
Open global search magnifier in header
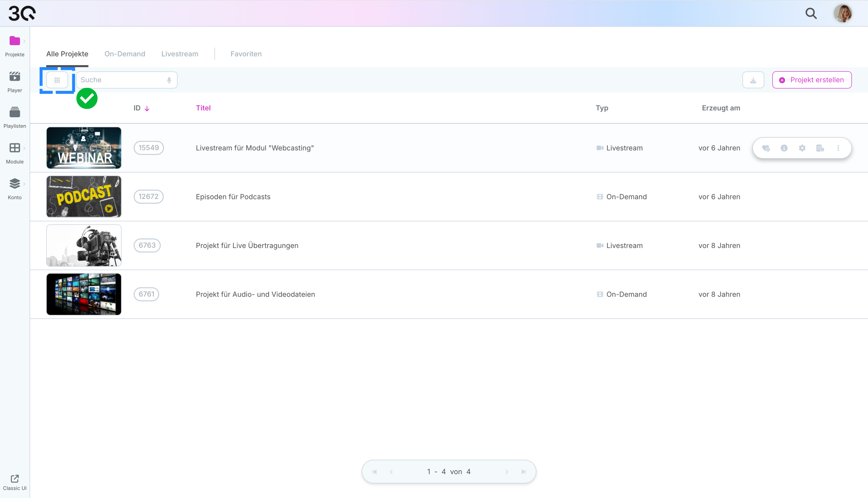811,14
